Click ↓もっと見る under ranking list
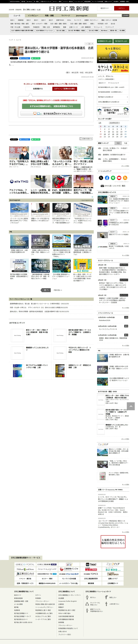This screenshot has width=138, height=644. click(x=125, y=166)
